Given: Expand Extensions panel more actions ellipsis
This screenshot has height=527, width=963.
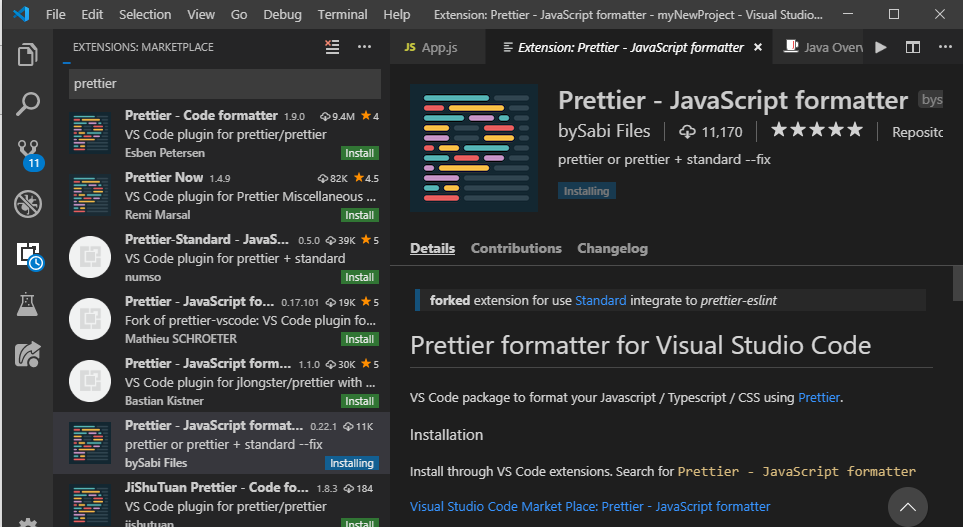Looking at the screenshot, I should coord(364,47).
